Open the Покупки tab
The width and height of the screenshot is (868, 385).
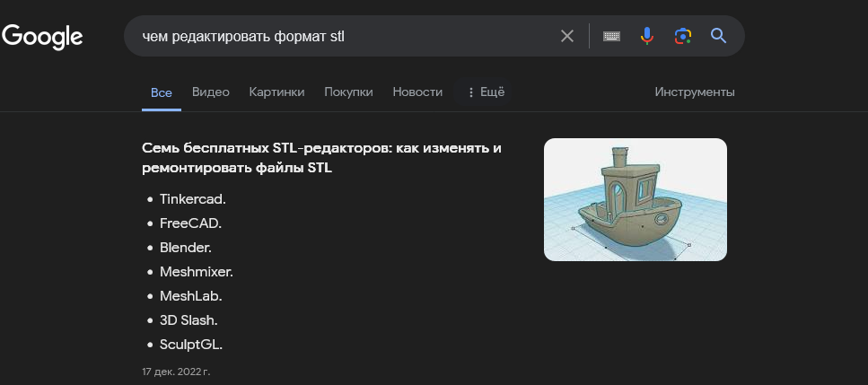[x=348, y=92]
